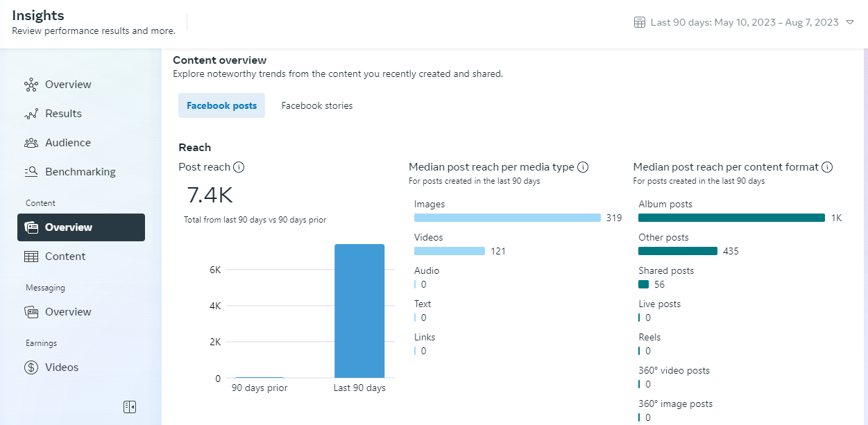
Task: Click the Last 90 days reach bar
Action: 359,311
